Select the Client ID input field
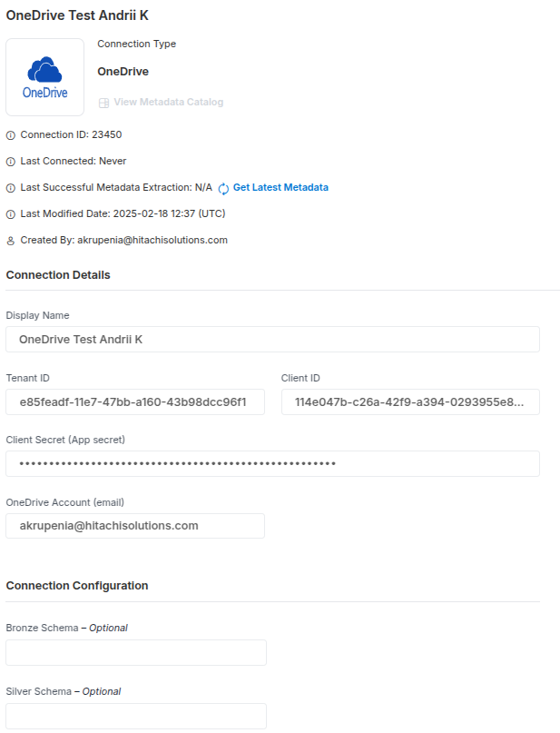This screenshot has height=733, width=560. pos(410,402)
